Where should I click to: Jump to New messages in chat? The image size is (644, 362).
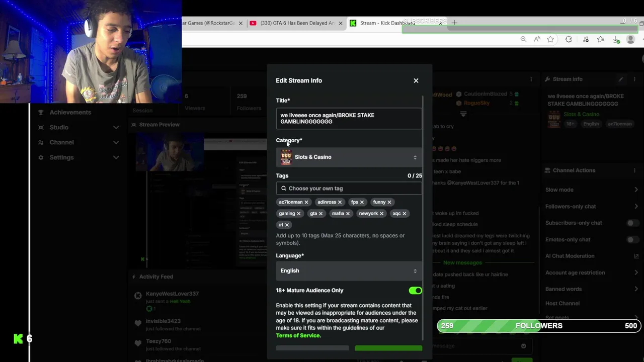click(x=462, y=263)
